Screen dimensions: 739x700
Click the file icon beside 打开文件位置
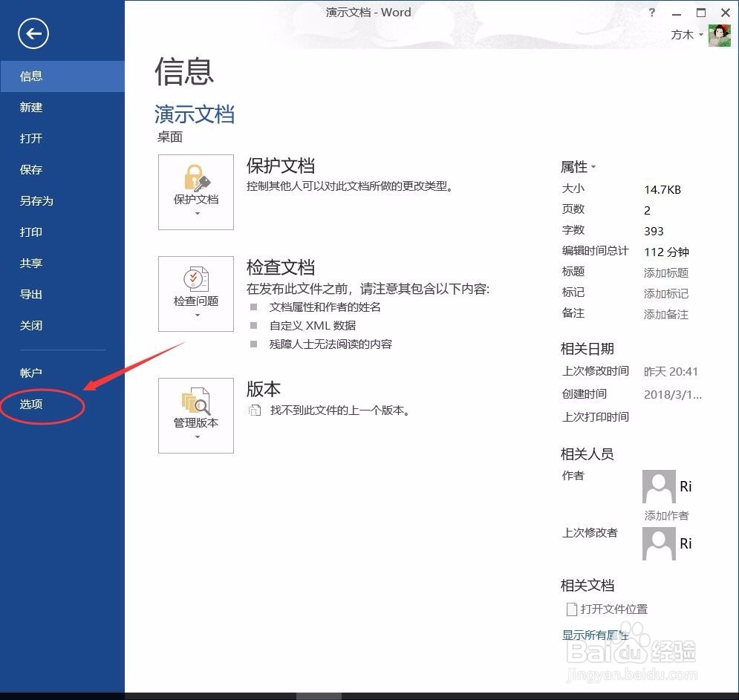click(x=572, y=609)
